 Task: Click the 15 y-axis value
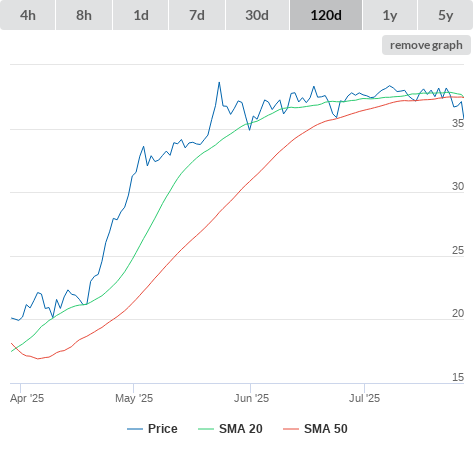click(458, 377)
